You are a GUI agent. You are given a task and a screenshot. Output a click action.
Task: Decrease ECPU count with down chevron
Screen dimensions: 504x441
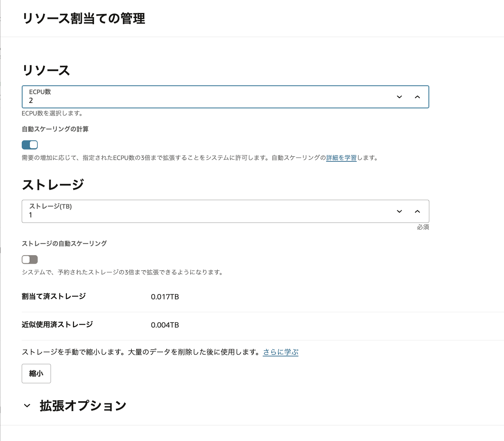[x=399, y=97]
